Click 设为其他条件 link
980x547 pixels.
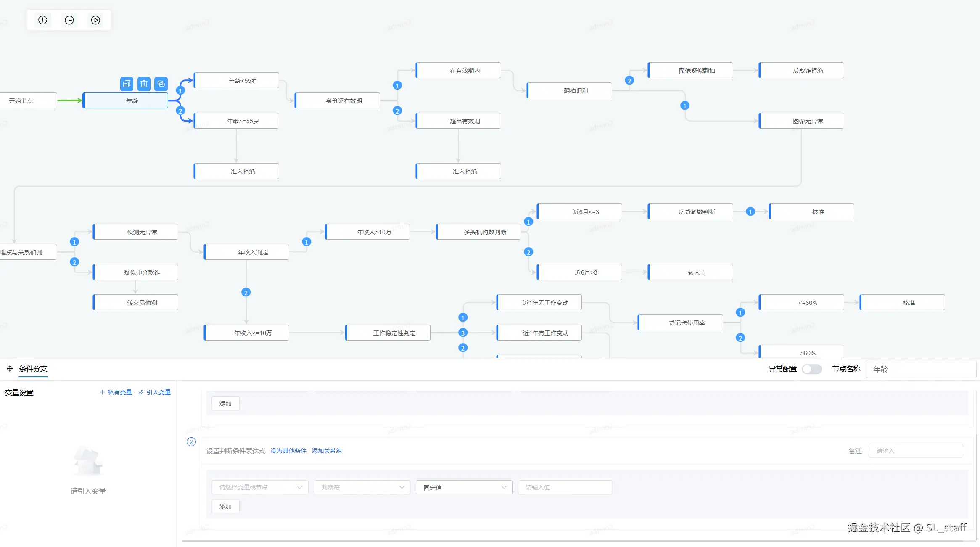pyautogui.click(x=288, y=451)
